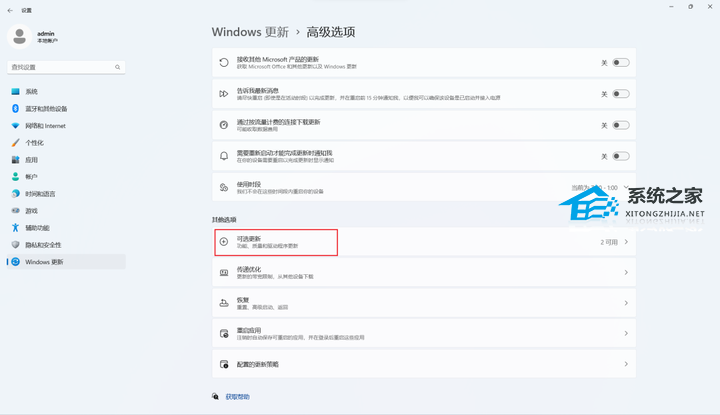
Task: Click the meter gauge icon for metered downloads
Action: (224, 125)
